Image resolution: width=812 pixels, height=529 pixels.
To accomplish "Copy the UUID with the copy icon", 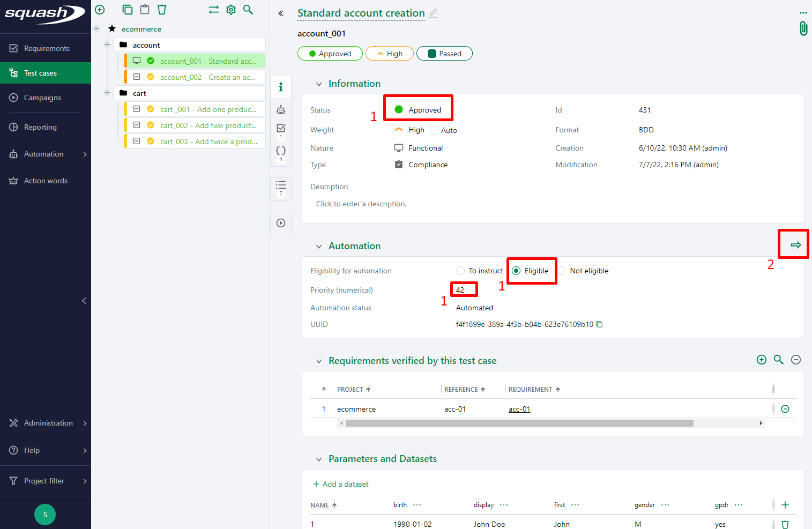I will (x=600, y=324).
